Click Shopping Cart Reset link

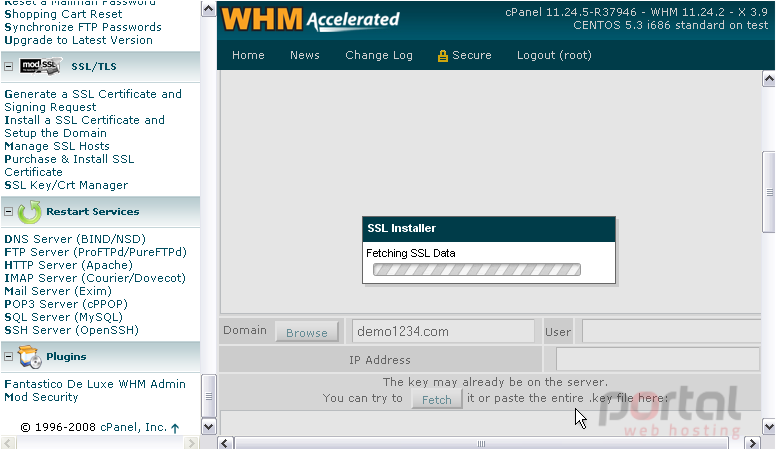(63, 14)
